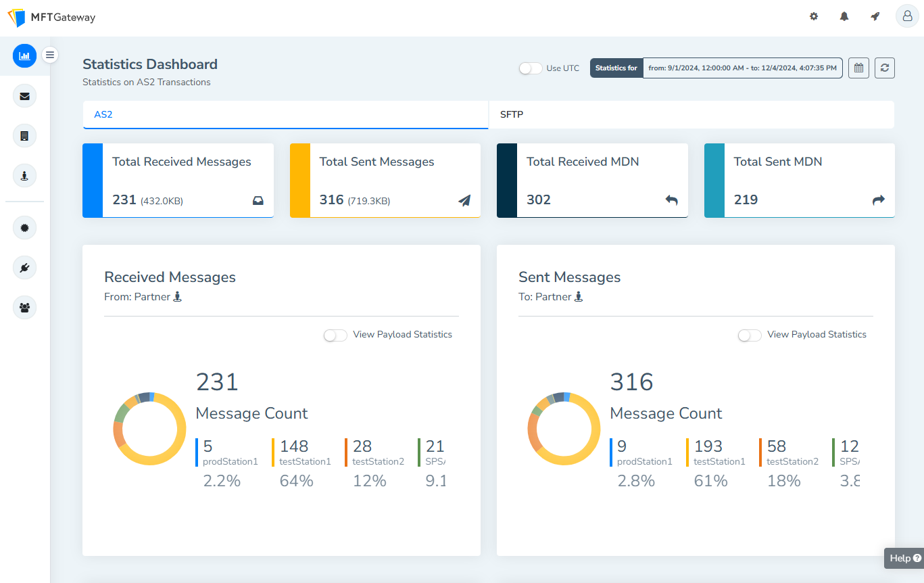Open the user profile avatar menu

[x=906, y=17]
